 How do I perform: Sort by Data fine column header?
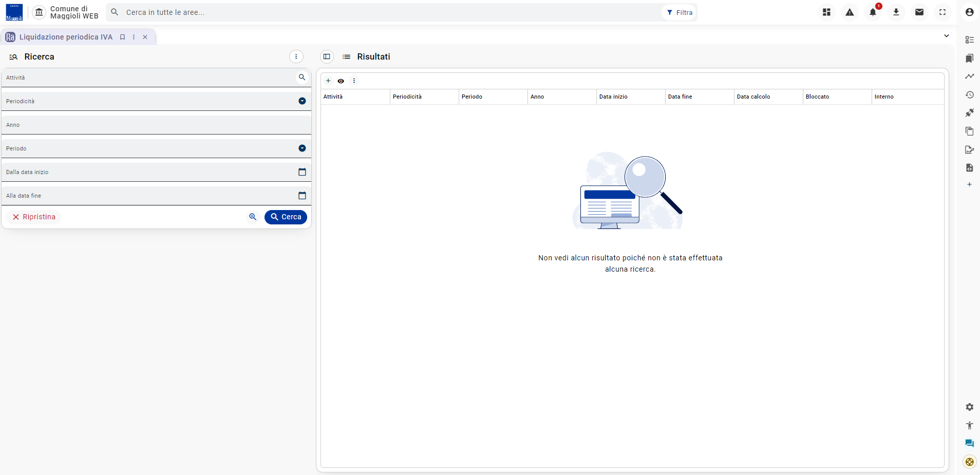tap(700, 97)
